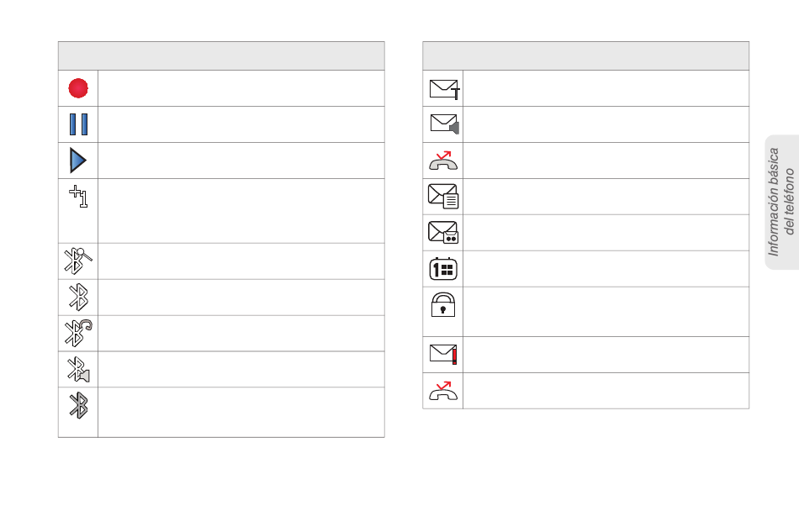799x532 pixels.
Task: Select the plus-one icon in left table
Action: pyautogui.click(x=78, y=197)
